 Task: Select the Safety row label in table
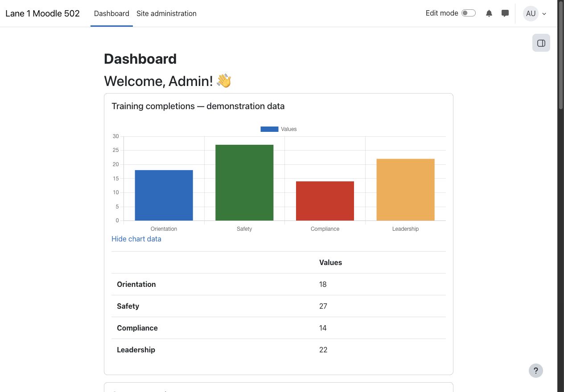(x=128, y=306)
